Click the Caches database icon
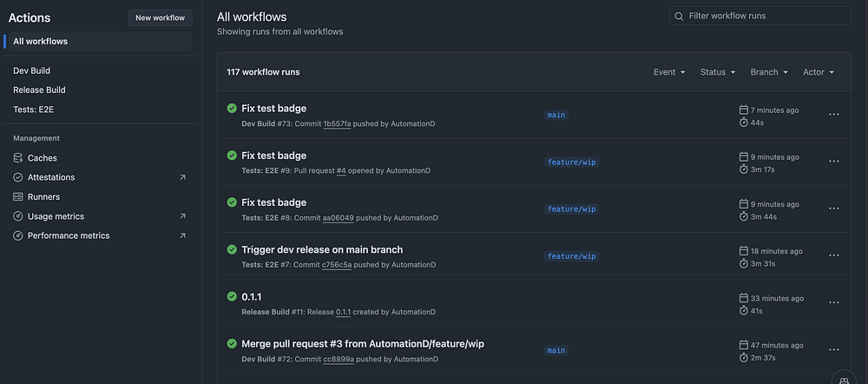Viewport: 868px width, 384px height. pyautogui.click(x=18, y=158)
